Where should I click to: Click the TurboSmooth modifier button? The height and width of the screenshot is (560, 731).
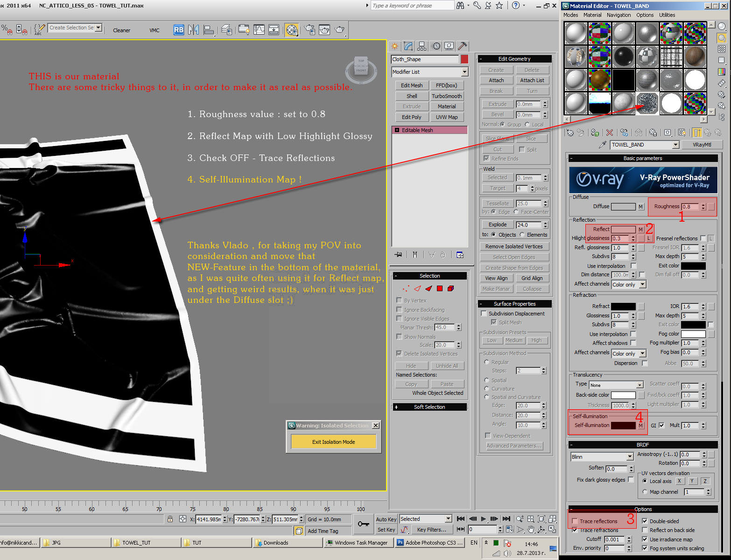tap(447, 96)
